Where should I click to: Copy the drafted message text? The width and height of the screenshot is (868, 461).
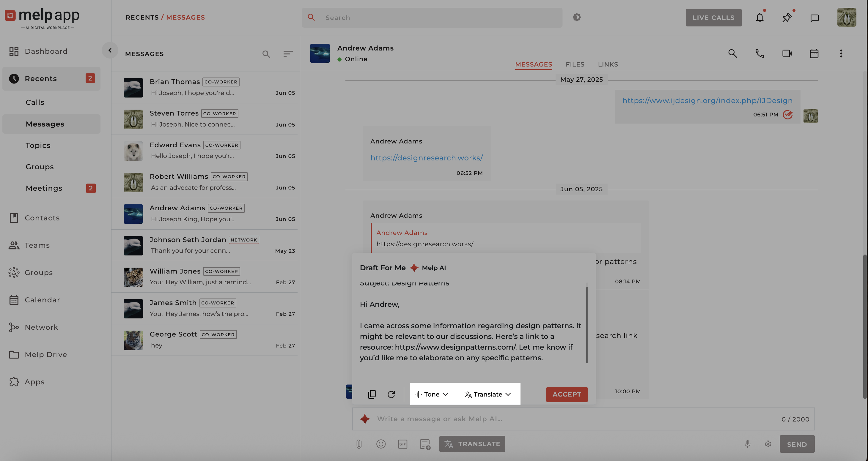click(x=372, y=394)
